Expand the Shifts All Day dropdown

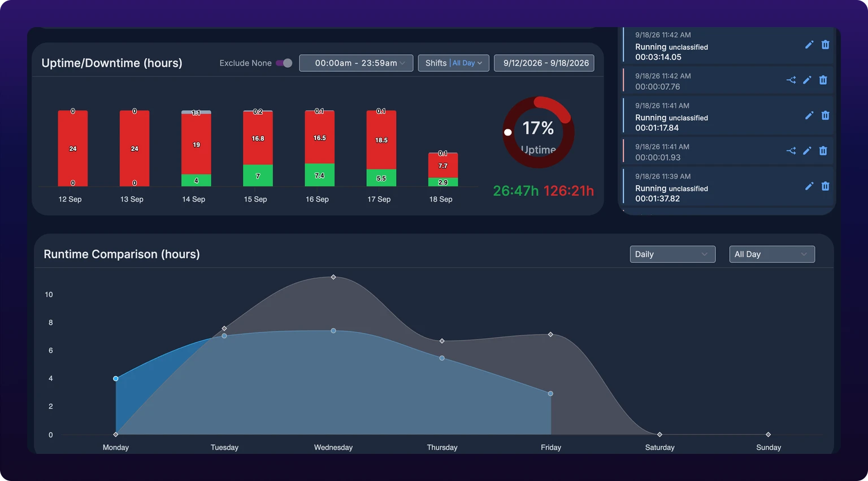[x=454, y=63]
